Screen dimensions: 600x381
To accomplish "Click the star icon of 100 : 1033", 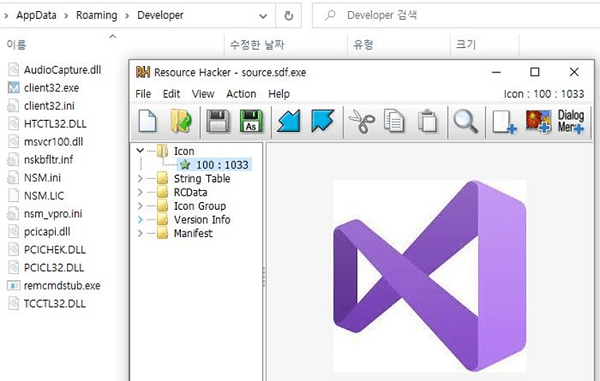I will (185, 165).
